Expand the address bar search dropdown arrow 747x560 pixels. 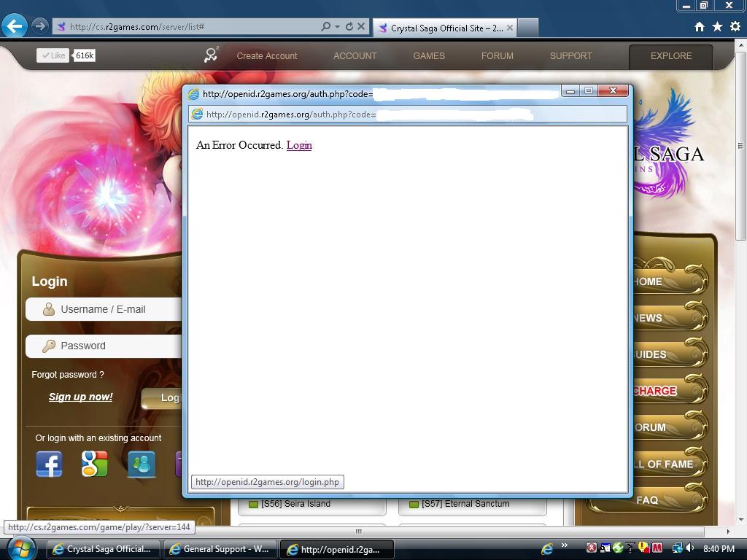[x=337, y=27]
